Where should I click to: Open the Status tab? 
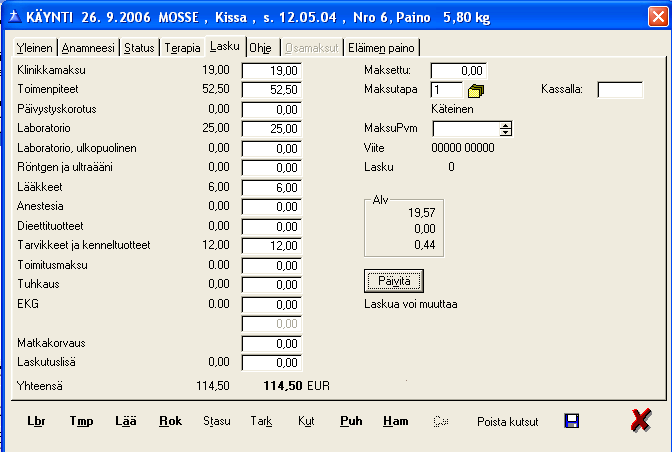click(x=139, y=48)
